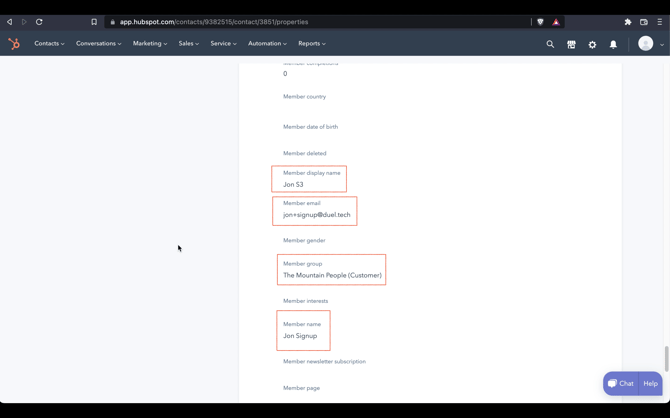Click the Help button

pos(650,383)
